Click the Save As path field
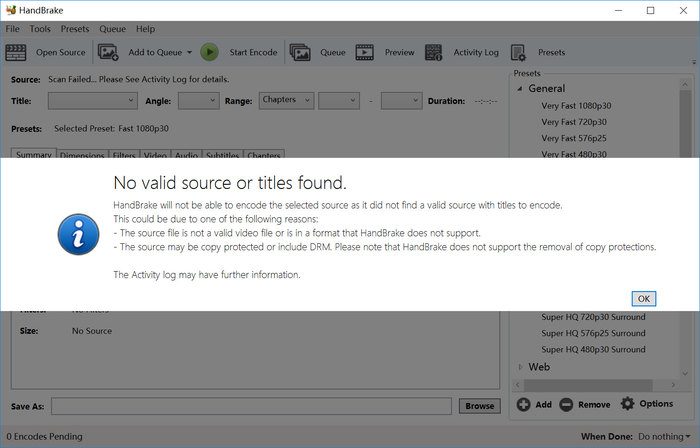 pos(251,406)
